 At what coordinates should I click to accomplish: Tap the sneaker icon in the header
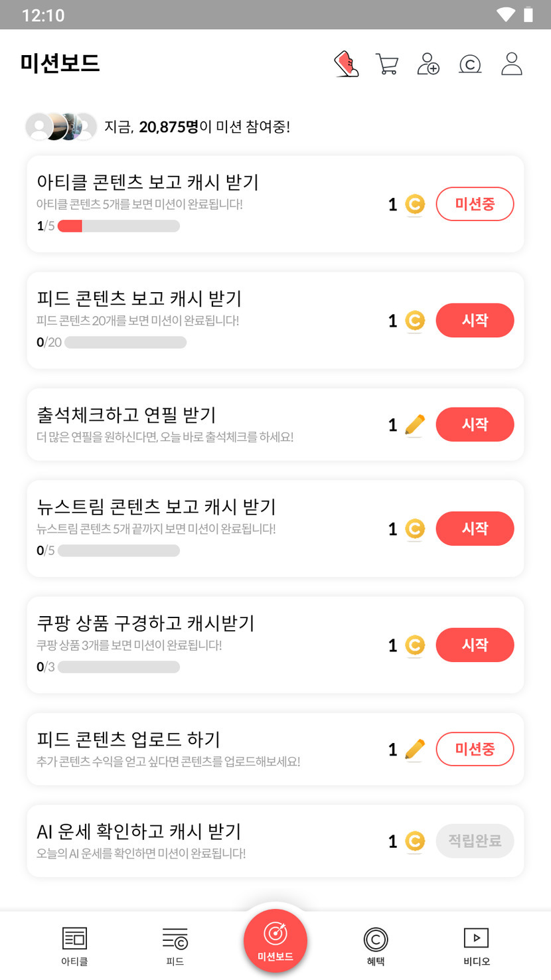tap(346, 64)
